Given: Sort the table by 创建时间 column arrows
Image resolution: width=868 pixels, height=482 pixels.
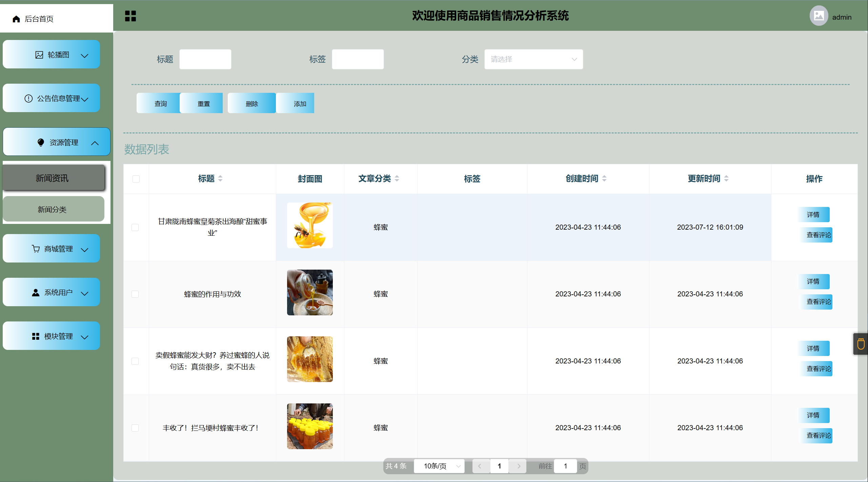Looking at the screenshot, I should point(604,179).
